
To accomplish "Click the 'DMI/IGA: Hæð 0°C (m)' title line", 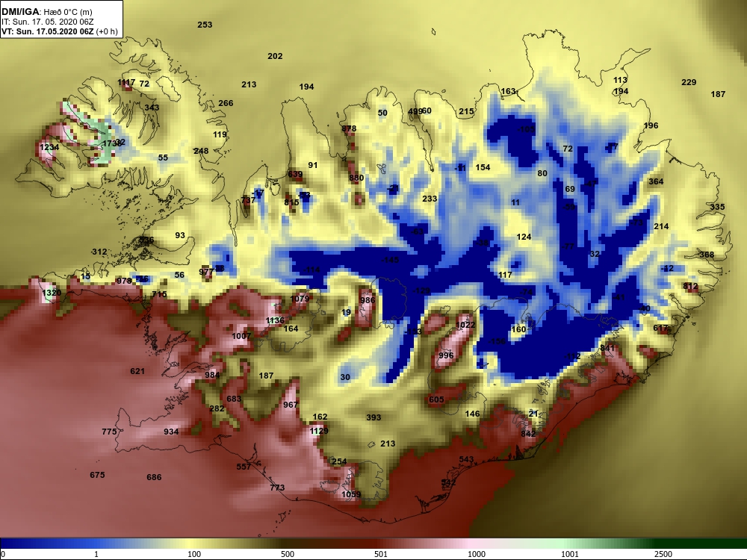I will tap(46, 12).
